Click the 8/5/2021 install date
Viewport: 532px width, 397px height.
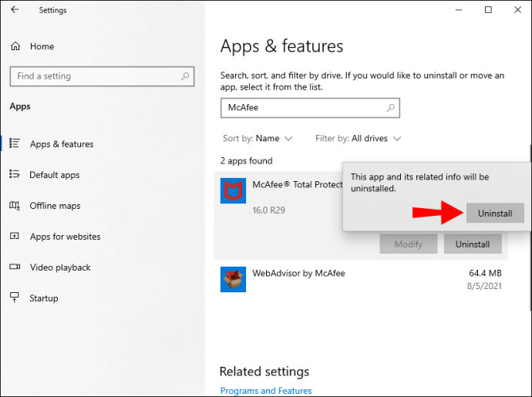click(484, 286)
